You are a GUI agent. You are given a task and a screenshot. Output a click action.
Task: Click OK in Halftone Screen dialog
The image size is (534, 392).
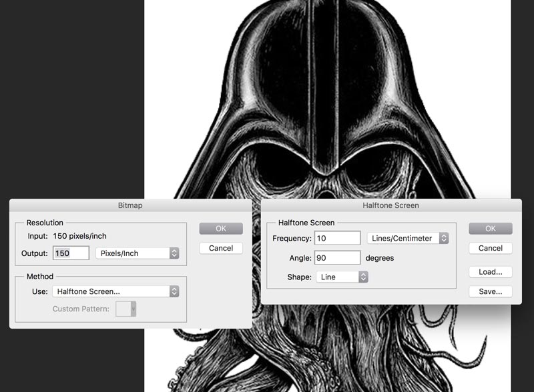(x=491, y=229)
